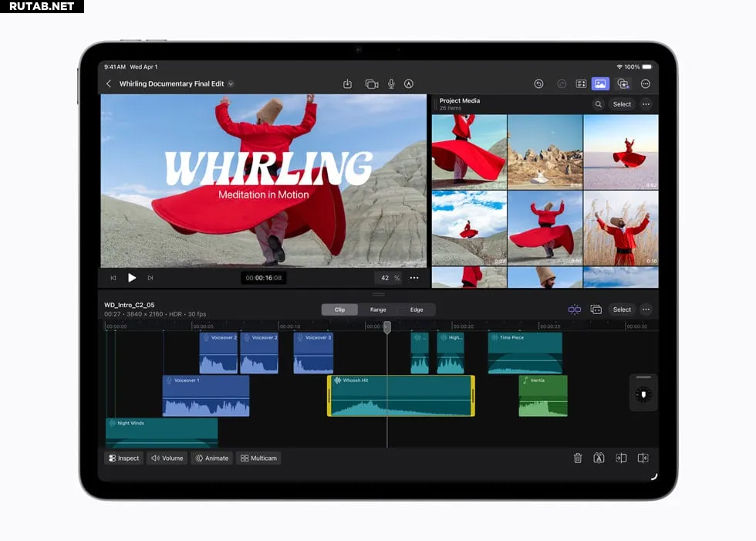This screenshot has height=541, width=756.
Task: Open Project Media more options menu
Action: (x=646, y=104)
